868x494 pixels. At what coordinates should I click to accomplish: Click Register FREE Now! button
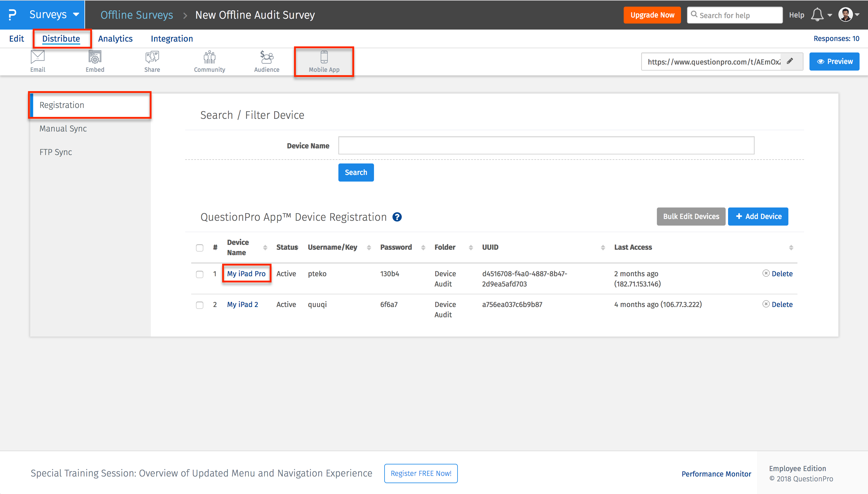pos(421,473)
